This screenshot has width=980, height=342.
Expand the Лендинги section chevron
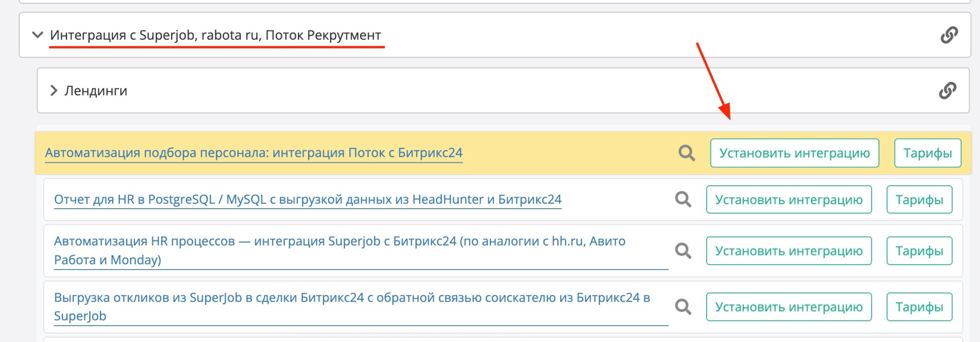click(x=54, y=91)
